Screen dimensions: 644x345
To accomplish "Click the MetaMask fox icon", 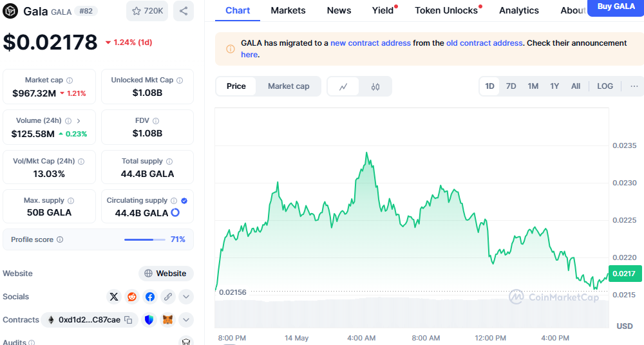I will [167, 319].
